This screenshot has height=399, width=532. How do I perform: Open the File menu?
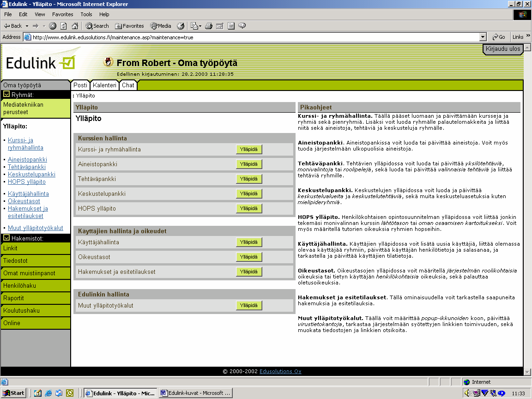8,14
